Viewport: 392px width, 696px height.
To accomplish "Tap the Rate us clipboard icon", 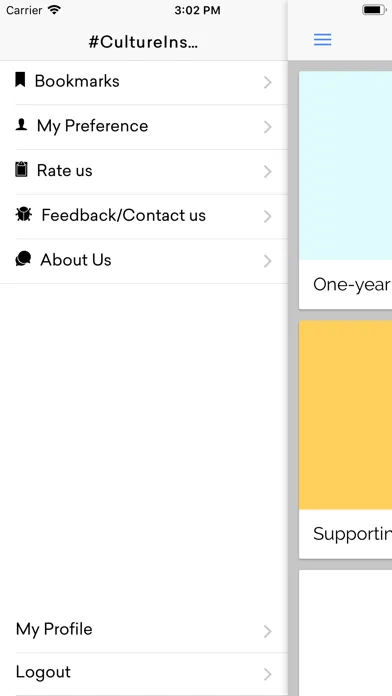I will tap(21, 170).
